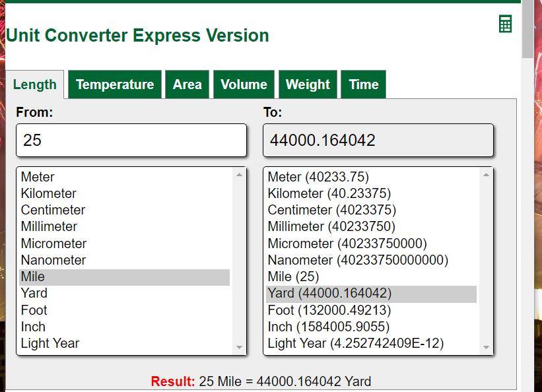Click the To list scroll down arrow
Image resolution: width=542 pixels, height=392 pixels.
coord(486,347)
